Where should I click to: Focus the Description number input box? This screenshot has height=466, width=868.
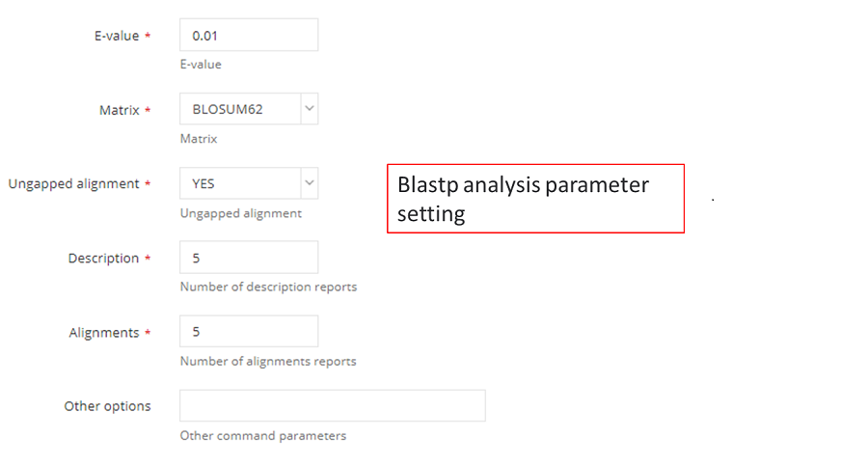[249, 258]
